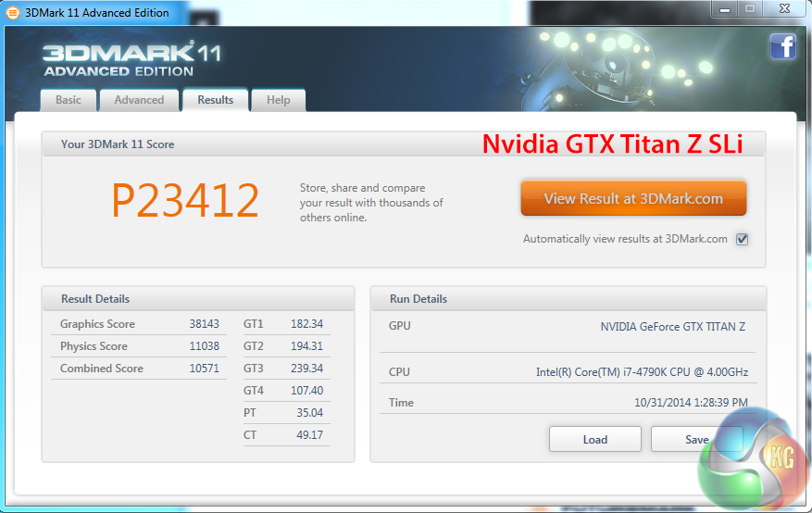Switch to the Advanced tab

click(x=139, y=100)
